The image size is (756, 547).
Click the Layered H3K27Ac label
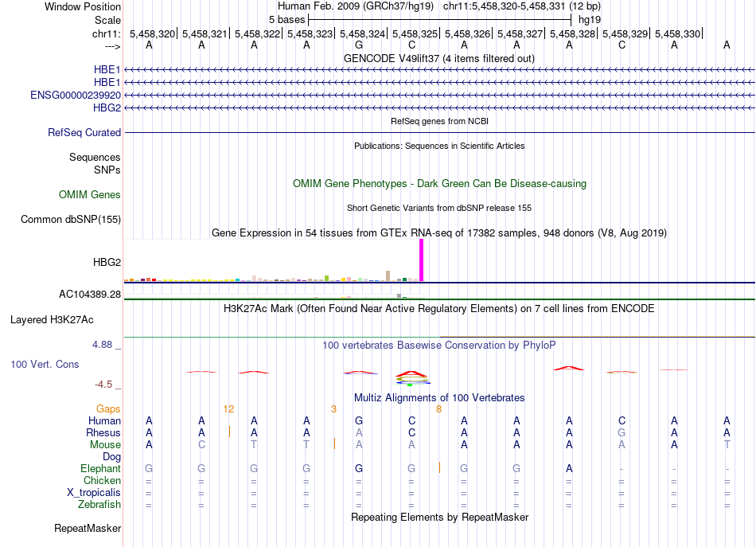[x=52, y=320]
